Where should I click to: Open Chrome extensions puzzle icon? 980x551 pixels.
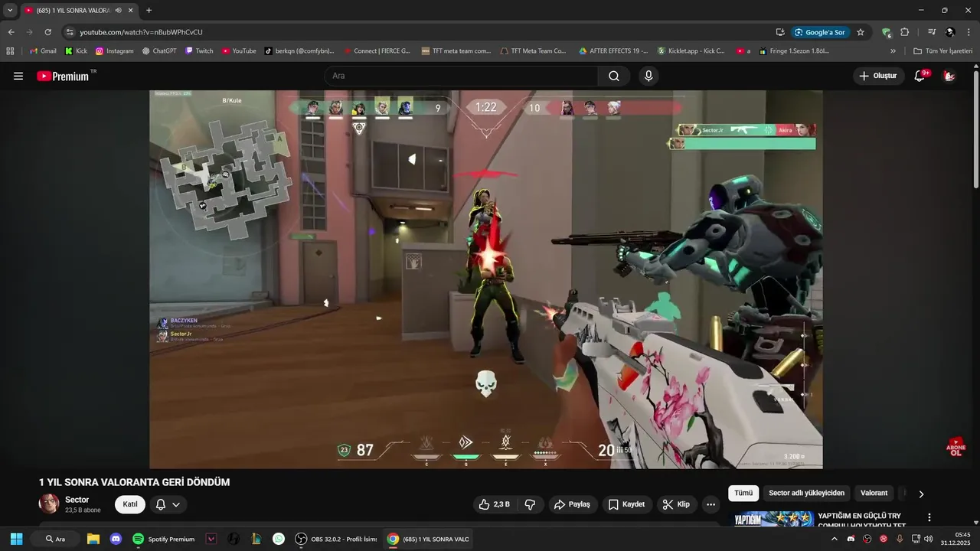(904, 32)
